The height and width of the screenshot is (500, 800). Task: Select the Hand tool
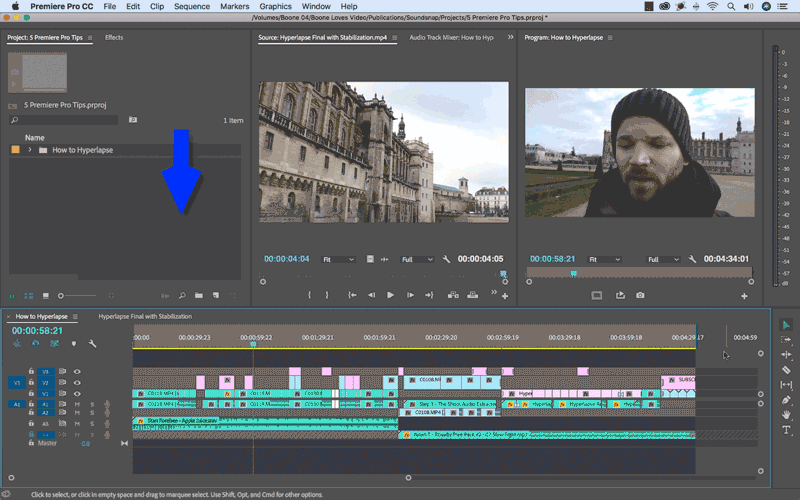tap(786, 415)
